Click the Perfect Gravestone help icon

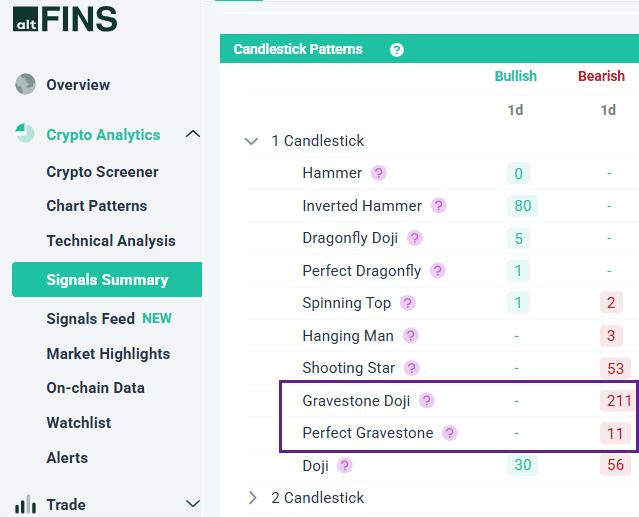pyautogui.click(x=450, y=433)
